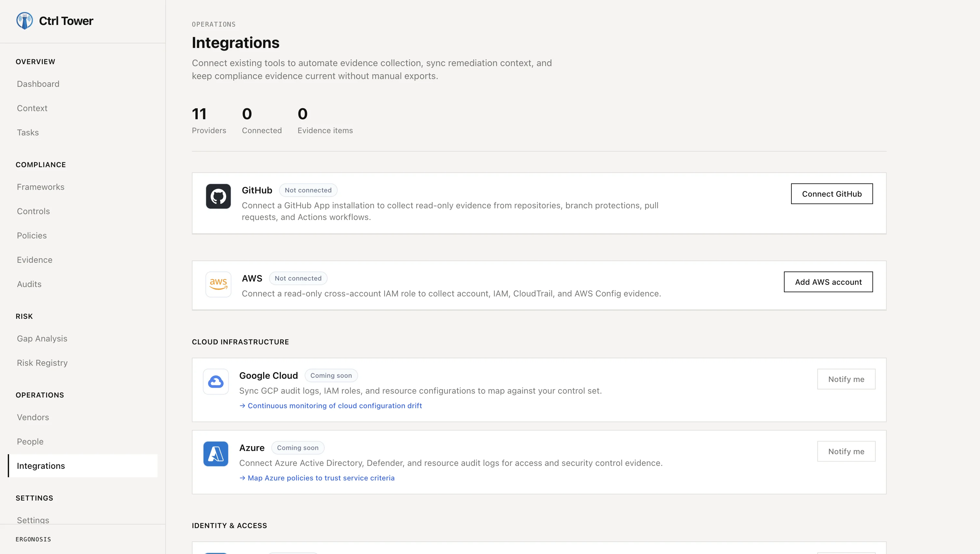Click the Ctrl Tower brand name
Image resolution: width=980 pixels, height=554 pixels.
click(66, 21)
